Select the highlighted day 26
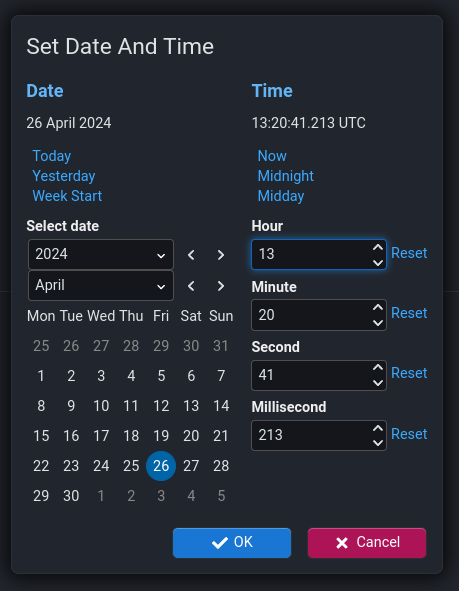 (161, 466)
